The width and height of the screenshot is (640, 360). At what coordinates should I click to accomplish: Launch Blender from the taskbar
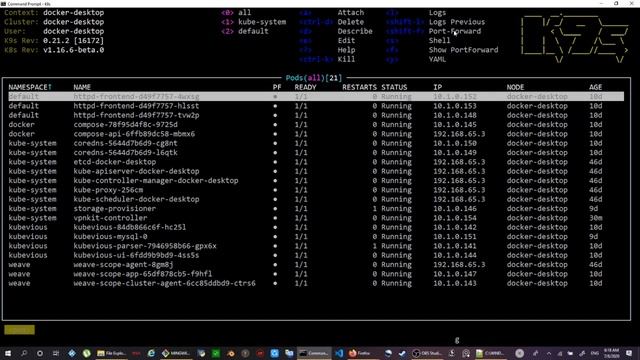[231, 353]
